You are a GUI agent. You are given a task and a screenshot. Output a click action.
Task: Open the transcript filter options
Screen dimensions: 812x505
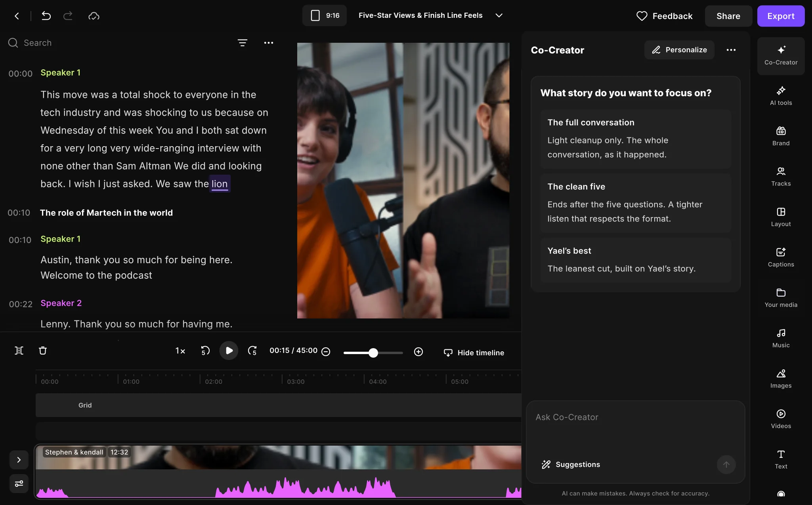[x=243, y=43]
